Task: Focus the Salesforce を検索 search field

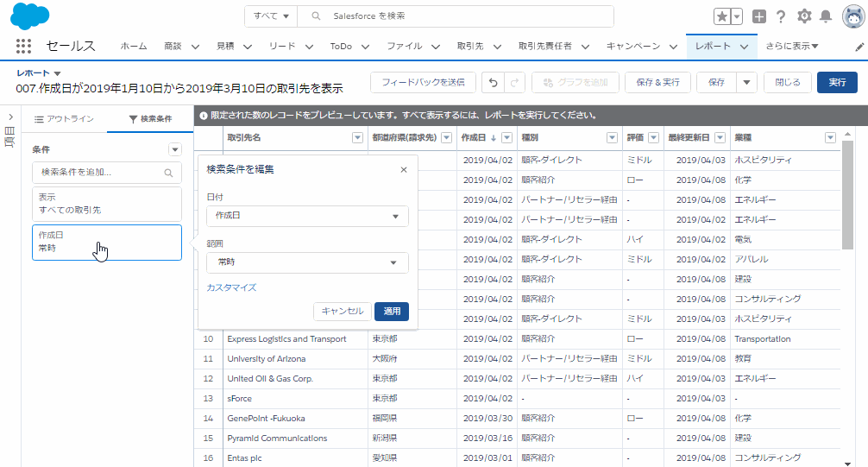Action: 455,16
